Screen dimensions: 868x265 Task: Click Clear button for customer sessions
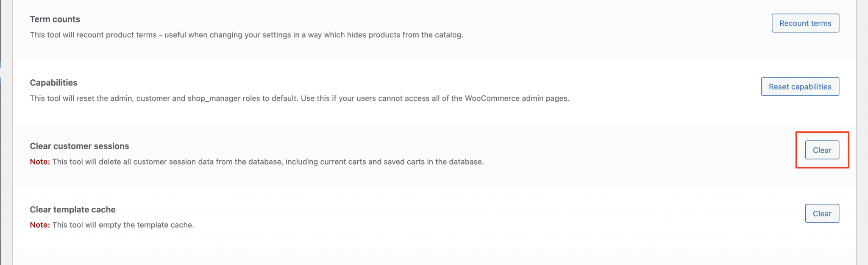click(822, 150)
